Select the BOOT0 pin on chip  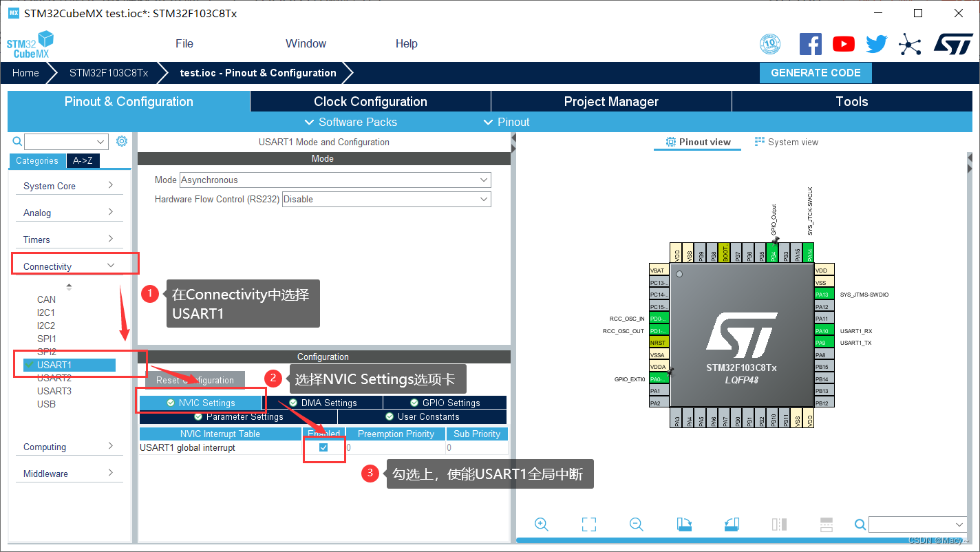pyautogui.click(x=724, y=253)
